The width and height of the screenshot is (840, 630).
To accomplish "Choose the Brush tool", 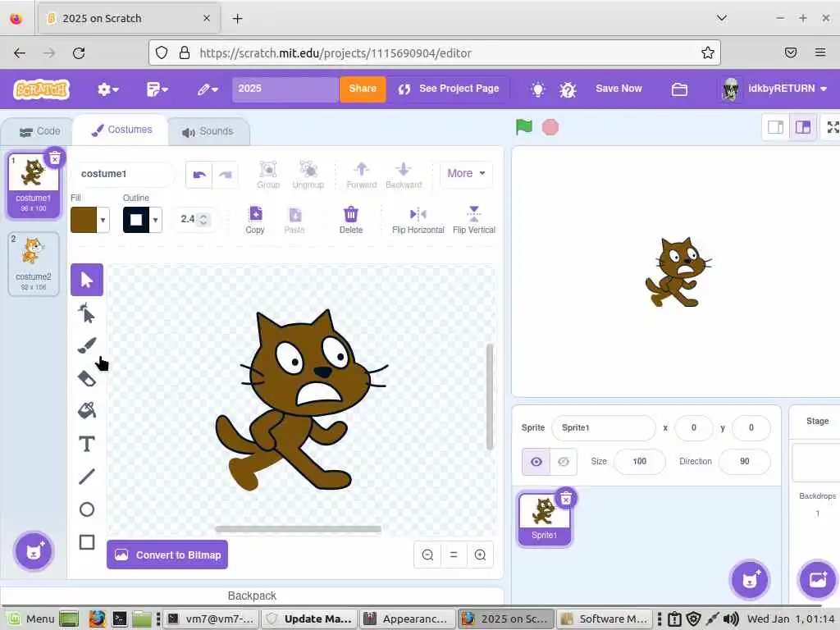I will (87, 345).
